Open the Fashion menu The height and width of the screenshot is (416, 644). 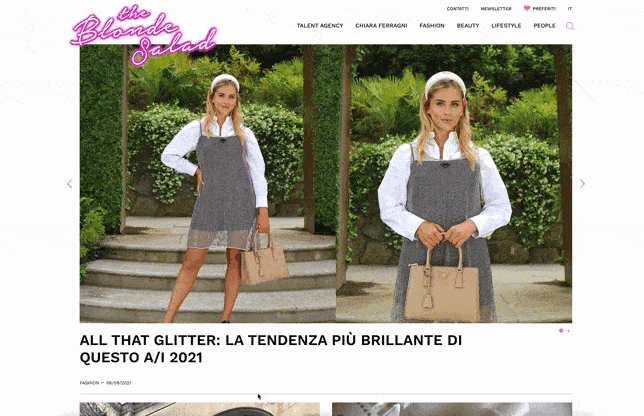pyautogui.click(x=432, y=25)
